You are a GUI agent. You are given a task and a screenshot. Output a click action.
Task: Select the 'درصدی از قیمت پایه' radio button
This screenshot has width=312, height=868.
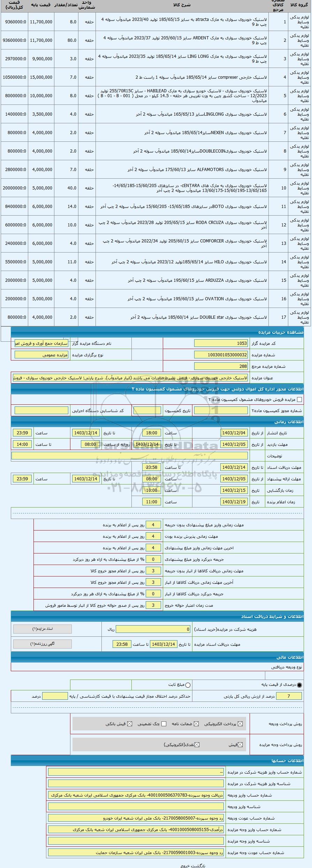click(x=299, y=684)
